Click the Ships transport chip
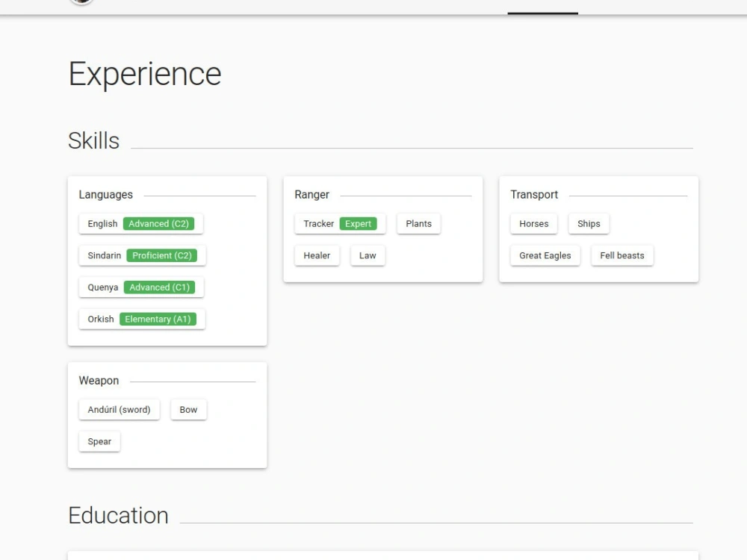 [x=589, y=224]
